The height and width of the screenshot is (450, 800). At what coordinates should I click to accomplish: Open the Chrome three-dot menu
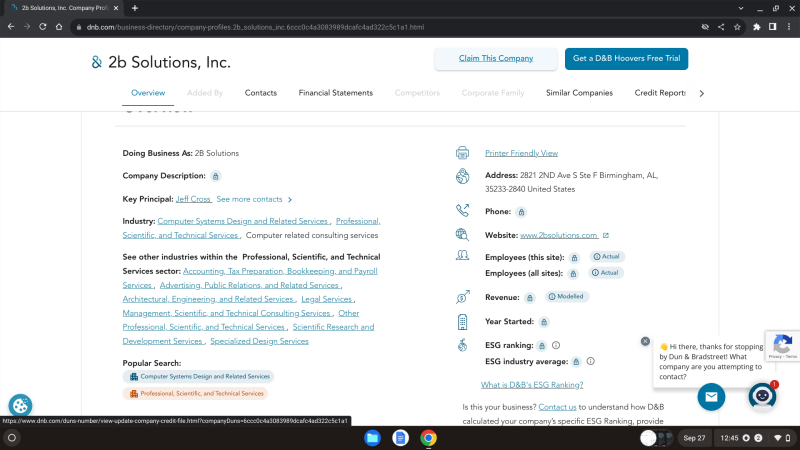click(x=789, y=27)
